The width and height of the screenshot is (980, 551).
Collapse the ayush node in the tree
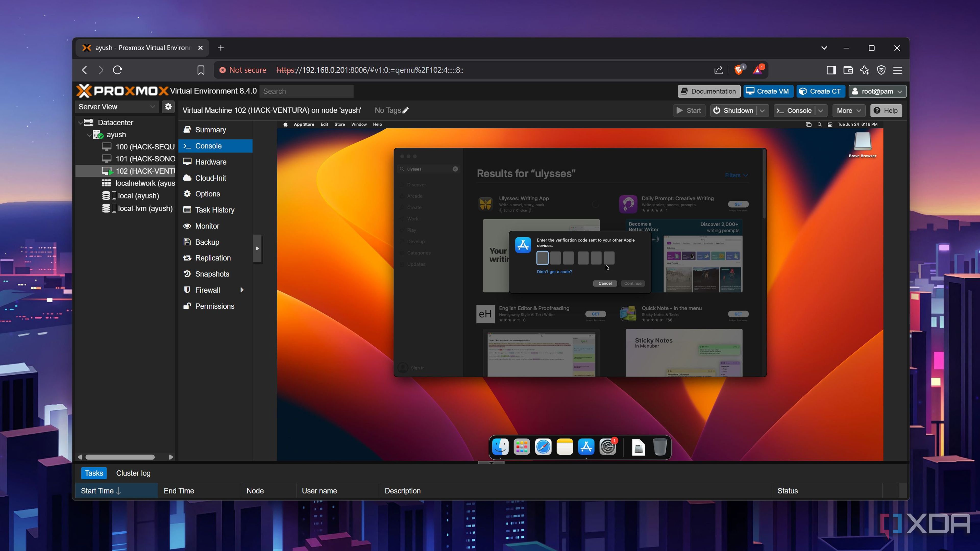pos(89,135)
